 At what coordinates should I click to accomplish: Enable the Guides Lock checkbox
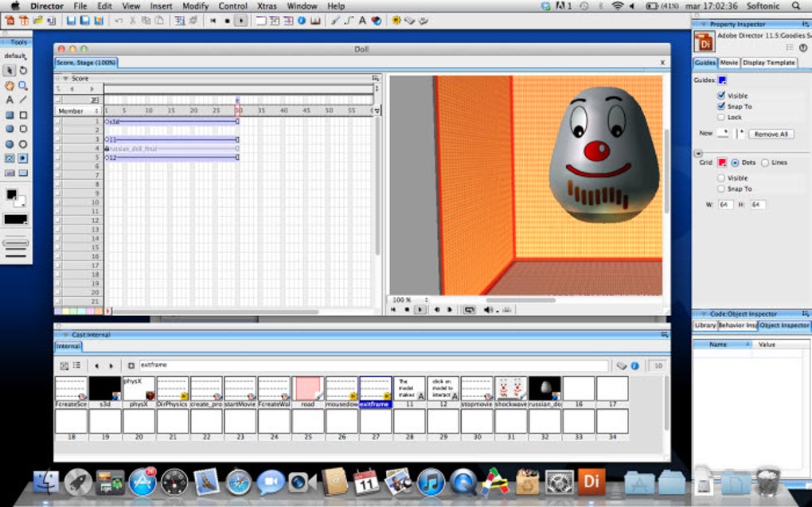[x=721, y=117]
